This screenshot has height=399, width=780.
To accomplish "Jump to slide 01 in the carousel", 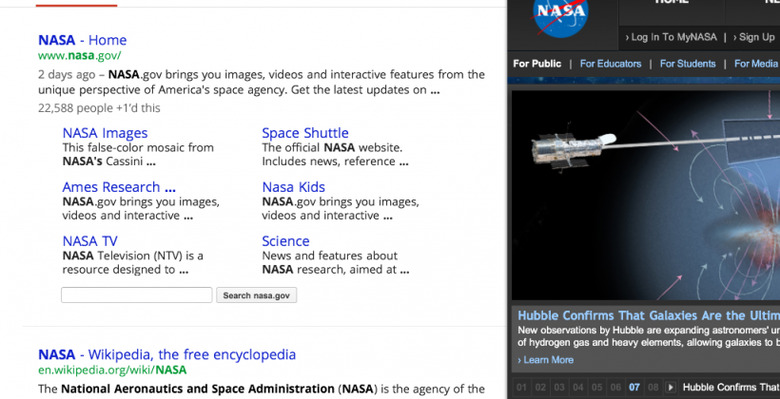I will click(x=521, y=387).
